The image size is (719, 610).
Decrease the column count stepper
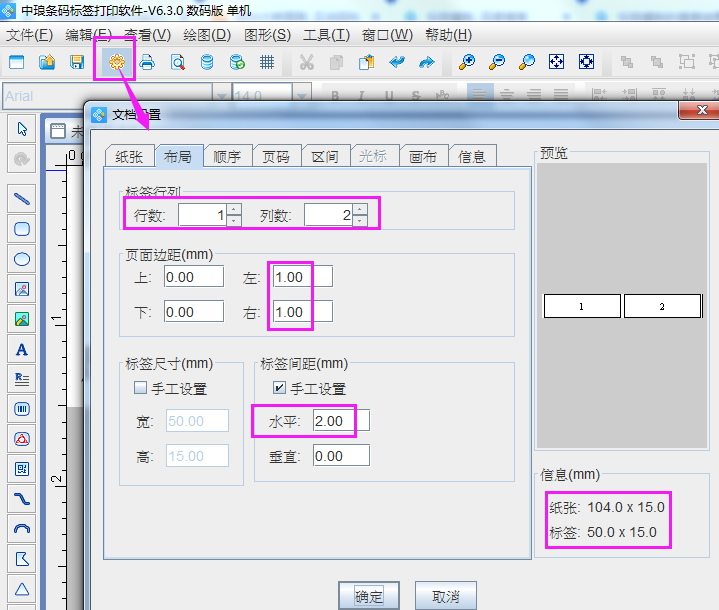(360, 221)
